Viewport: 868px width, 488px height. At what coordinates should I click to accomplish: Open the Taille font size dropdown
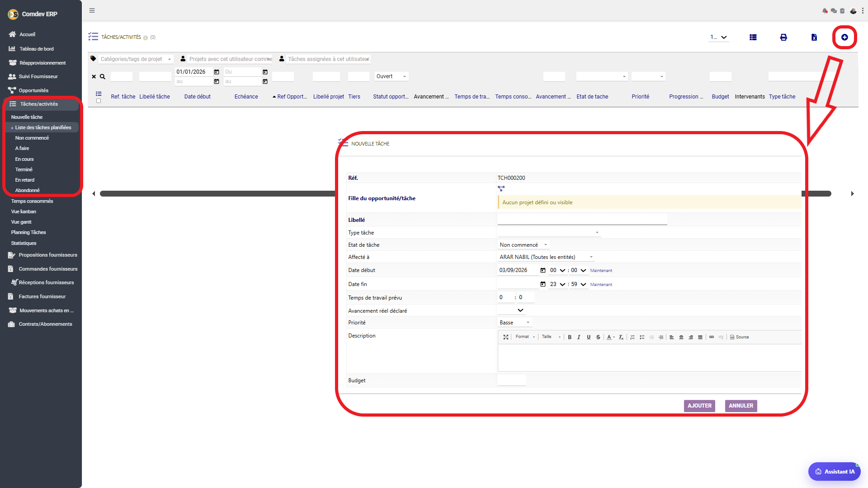click(x=552, y=337)
